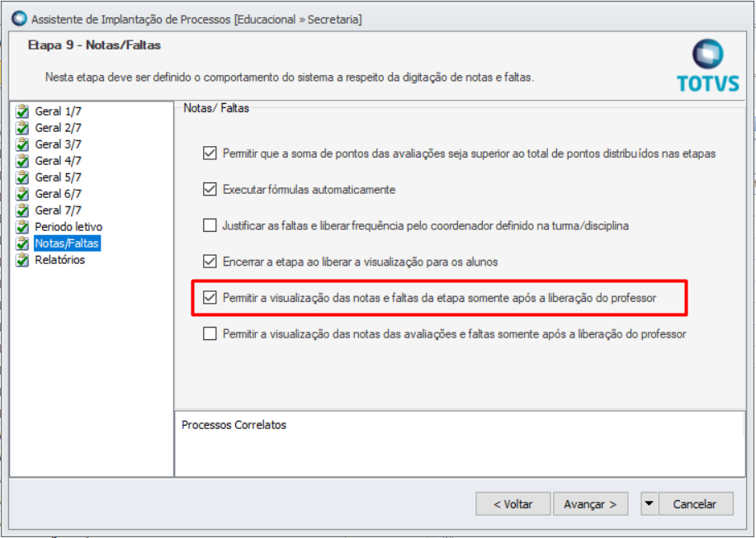Click the app icon in the title bar
756x538 pixels.
tap(18, 18)
